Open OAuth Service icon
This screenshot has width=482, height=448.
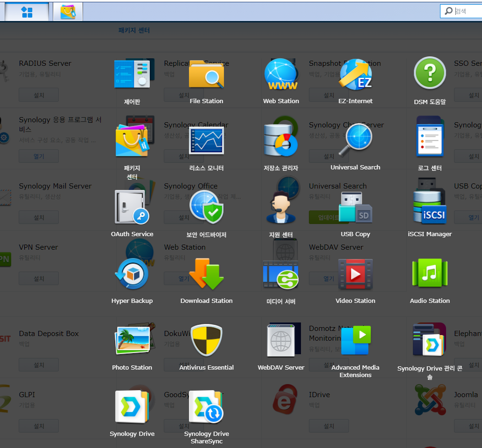pyautogui.click(x=132, y=207)
